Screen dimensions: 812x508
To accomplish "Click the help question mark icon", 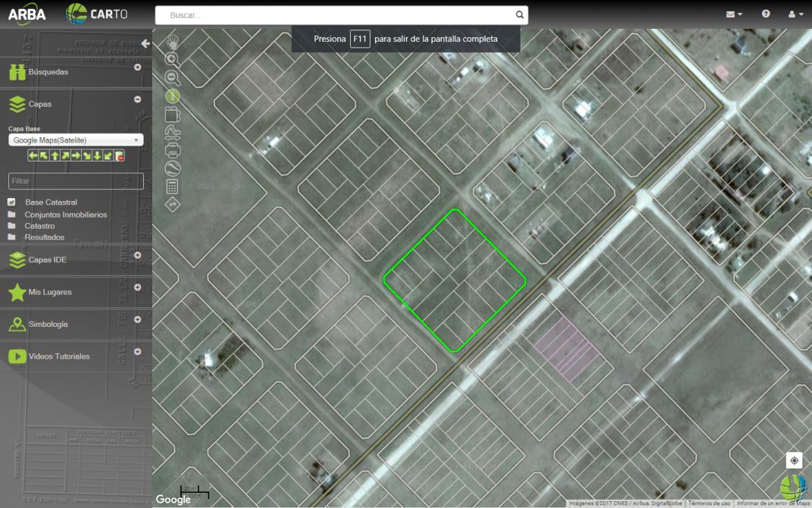I will pyautogui.click(x=766, y=14).
